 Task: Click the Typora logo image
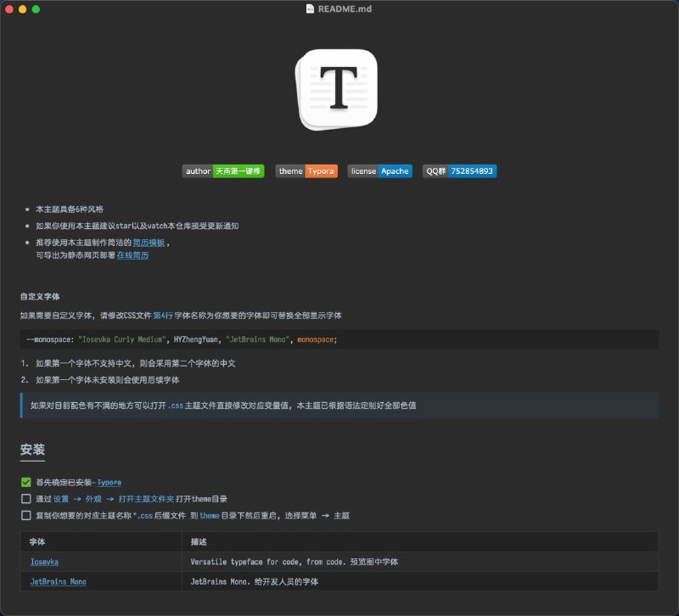(336, 90)
